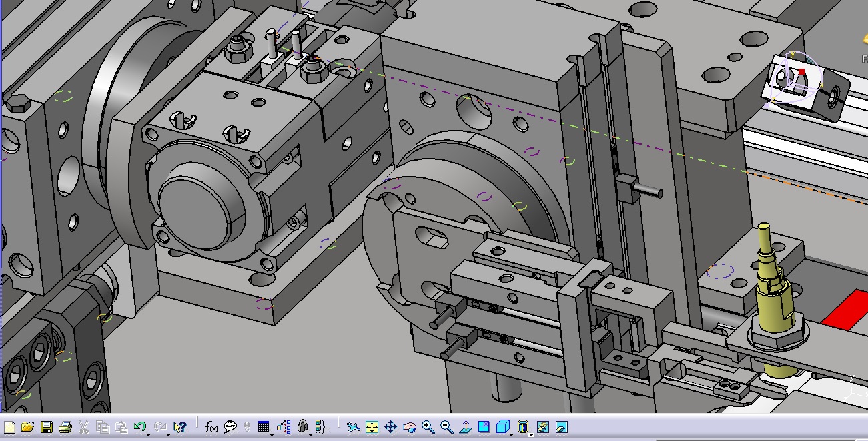Image resolution: width=868 pixels, height=441 pixels.
Task: Save the document with the floppy icon
Action: point(47,427)
